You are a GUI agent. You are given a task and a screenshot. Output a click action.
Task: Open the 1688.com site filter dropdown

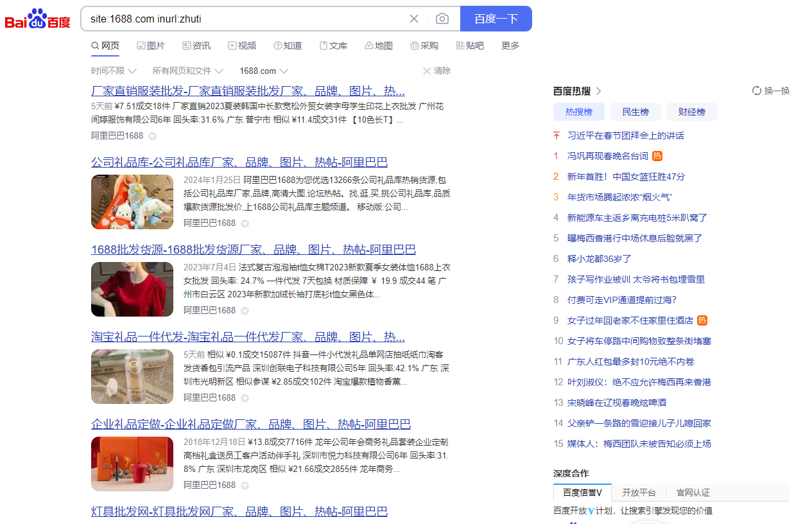(264, 71)
